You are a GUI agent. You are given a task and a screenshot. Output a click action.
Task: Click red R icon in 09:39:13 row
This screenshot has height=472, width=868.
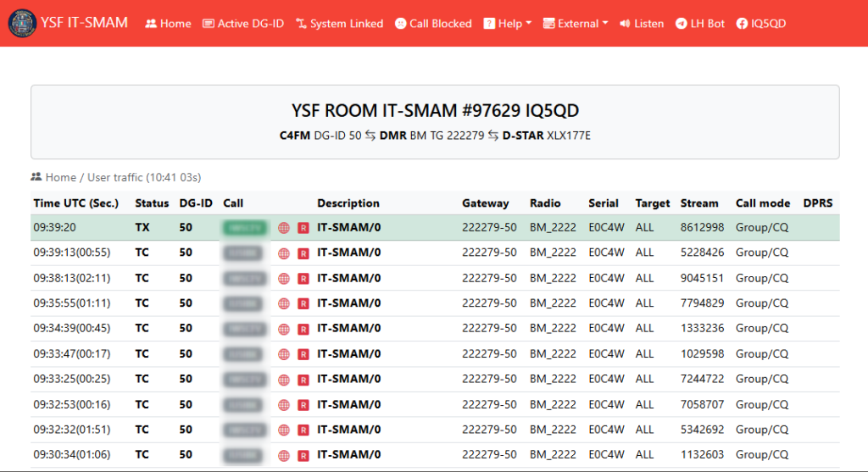[303, 253]
